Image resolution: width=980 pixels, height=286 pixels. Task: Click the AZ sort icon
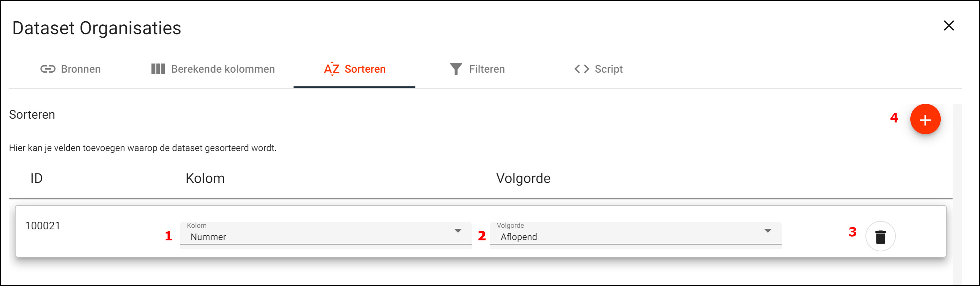coord(332,69)
